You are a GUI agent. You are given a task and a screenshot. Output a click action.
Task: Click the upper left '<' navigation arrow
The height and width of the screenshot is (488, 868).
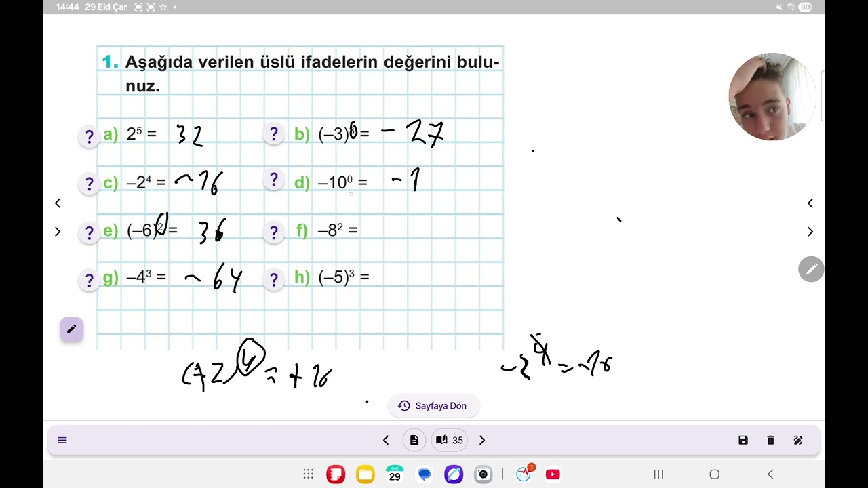[58, 203]
